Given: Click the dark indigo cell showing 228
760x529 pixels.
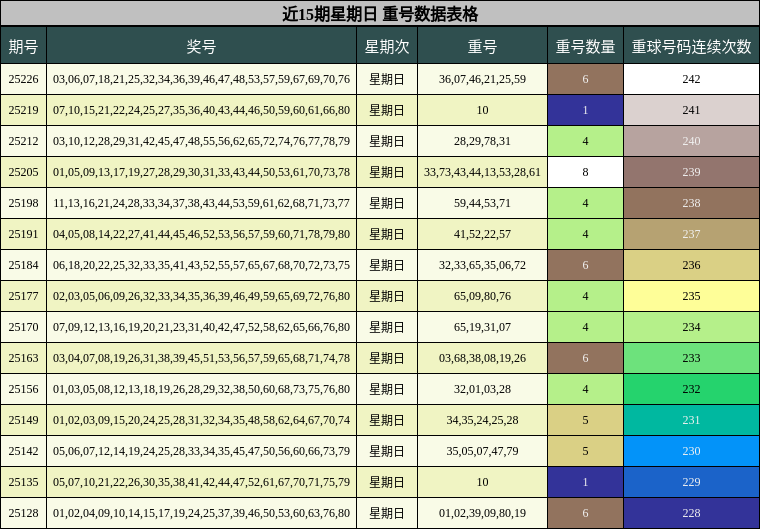Looking at the screenshot, I should tap(692, 513).
